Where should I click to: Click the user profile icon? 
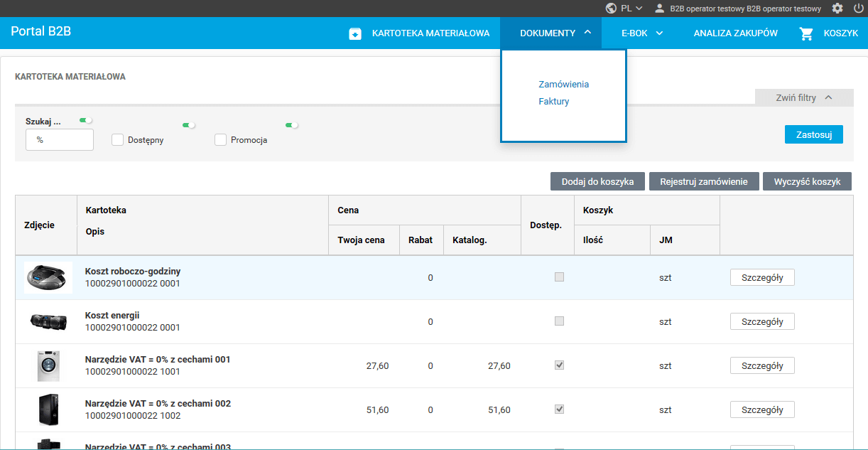coord(659,9)
